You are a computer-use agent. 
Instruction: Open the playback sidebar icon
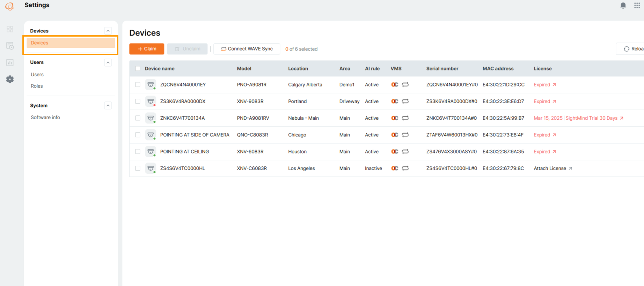tap(10, 46)
